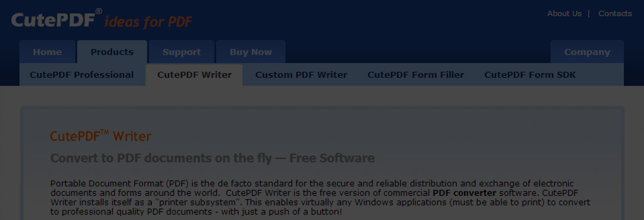
Task: Open the CutePDF Form Filler sub-tab
Action: [x=416, y=75]
